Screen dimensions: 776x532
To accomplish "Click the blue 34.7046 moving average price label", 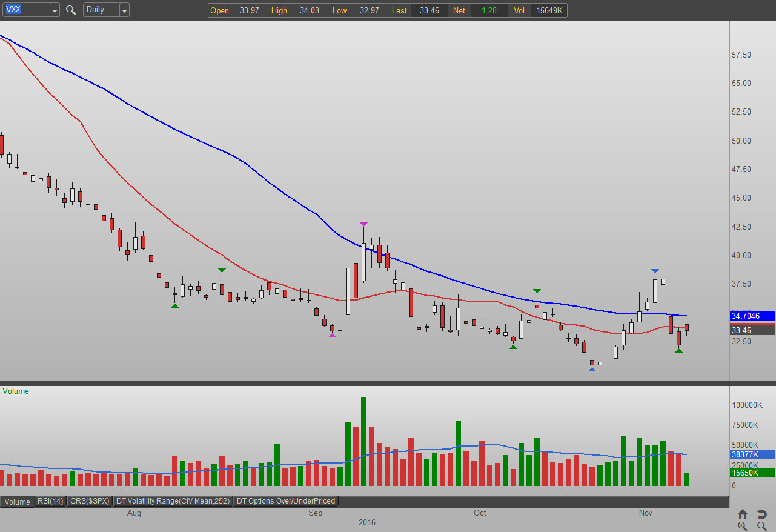I will click(x=752, y=316).
